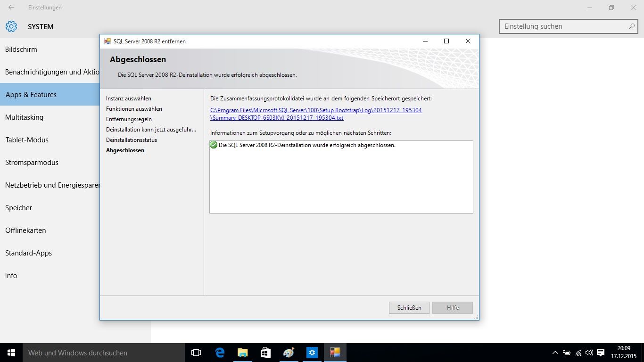The height and width of the screenshot is (362, 644).
Task: Open the Windows Start menu
Action: click(11, 353)
